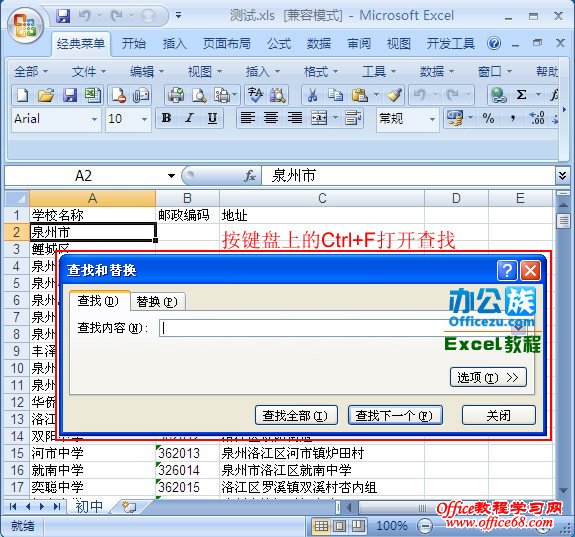Image resolution: width=575 pixels, height=537 pixels.
Task: Apply percent style format
Action: 488,118
